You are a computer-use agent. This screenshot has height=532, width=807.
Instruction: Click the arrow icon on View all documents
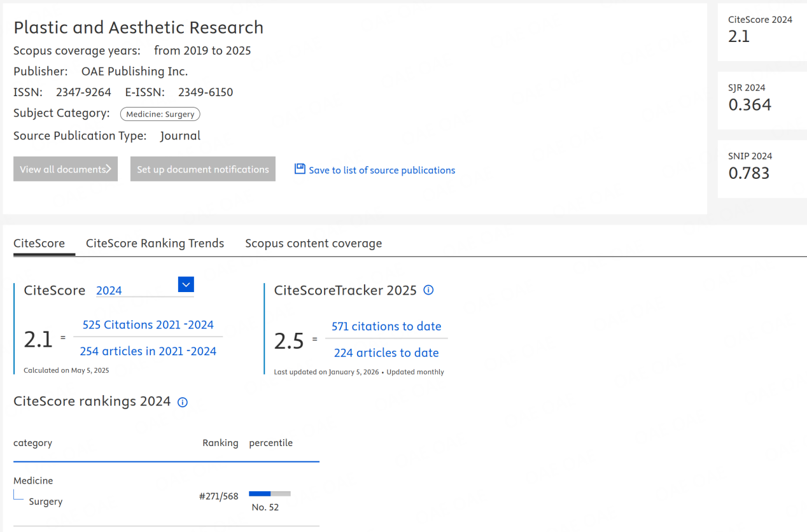coord(109,169)
